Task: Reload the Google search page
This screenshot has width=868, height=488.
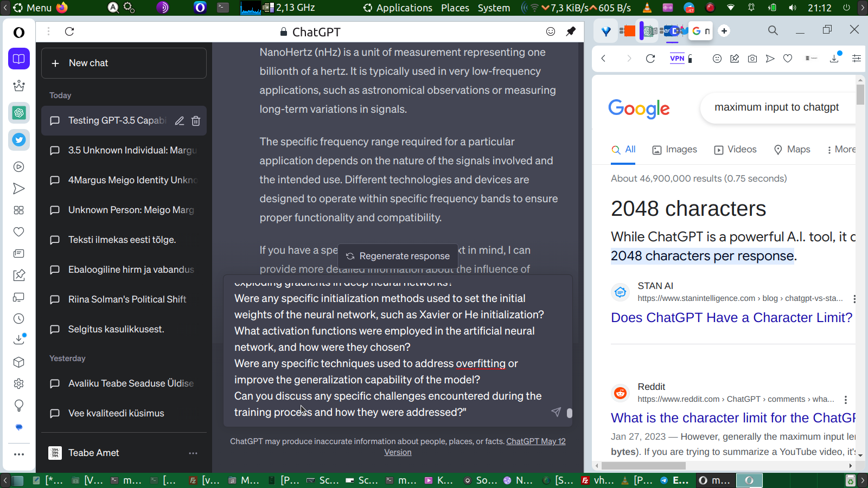Action: tap(650, 59)
